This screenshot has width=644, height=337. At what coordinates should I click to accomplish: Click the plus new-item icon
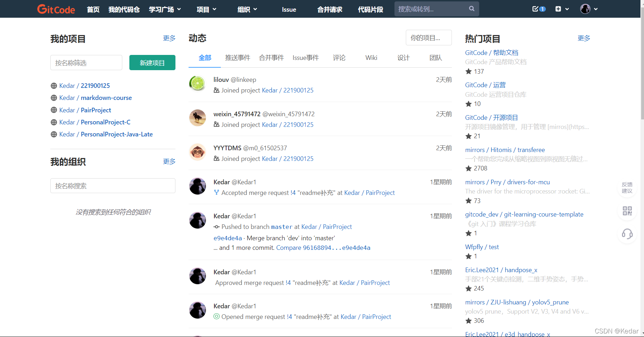(x=558, y=9)
